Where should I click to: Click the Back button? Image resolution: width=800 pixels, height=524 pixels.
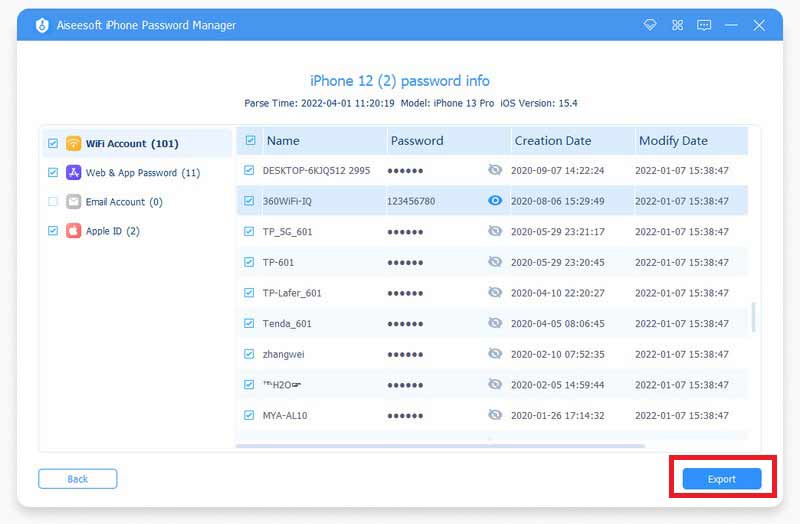tap(78, 479)
